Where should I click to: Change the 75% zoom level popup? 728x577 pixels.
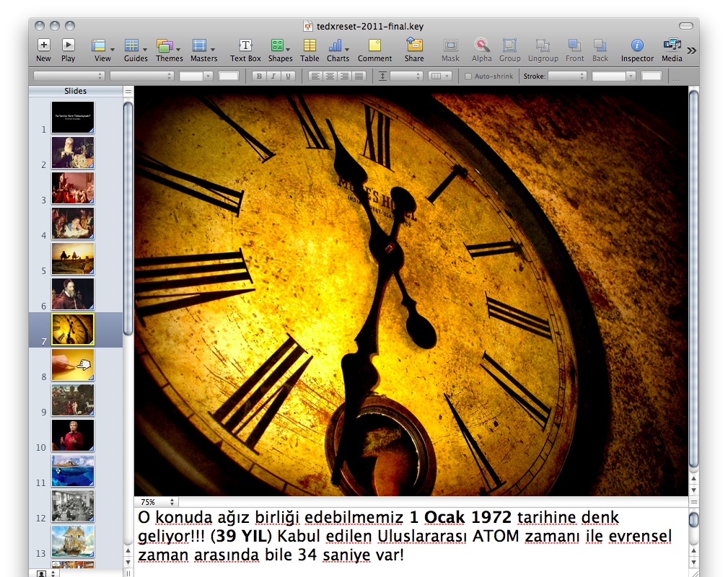(x=157, y=502)
